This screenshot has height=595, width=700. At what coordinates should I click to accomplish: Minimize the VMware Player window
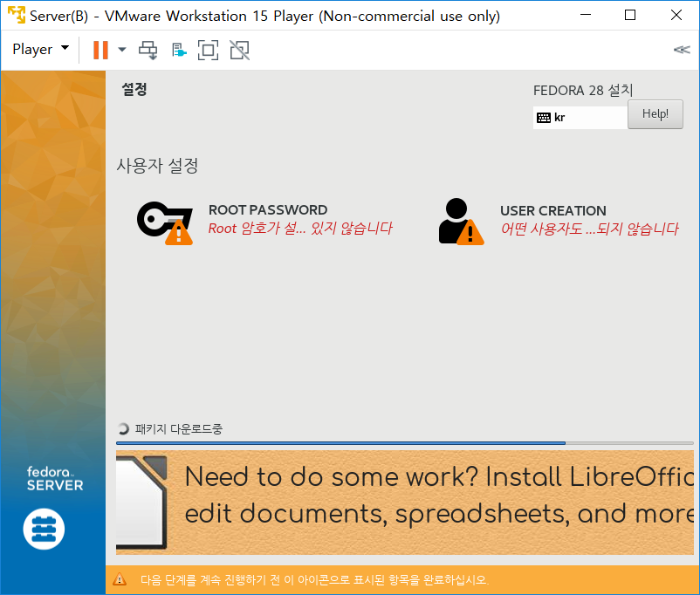point(586,15)
